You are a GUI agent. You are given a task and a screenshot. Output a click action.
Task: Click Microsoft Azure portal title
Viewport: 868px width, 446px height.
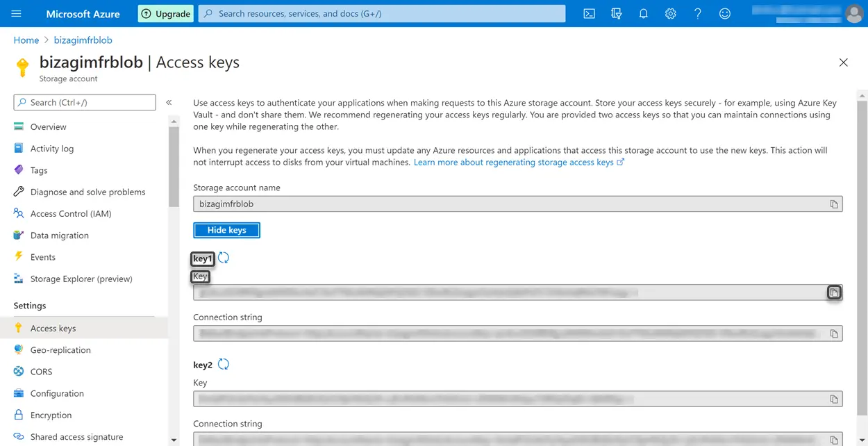(83, 14)
